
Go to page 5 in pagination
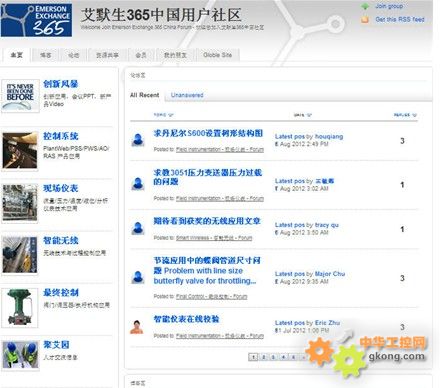[x=293, y=357]
